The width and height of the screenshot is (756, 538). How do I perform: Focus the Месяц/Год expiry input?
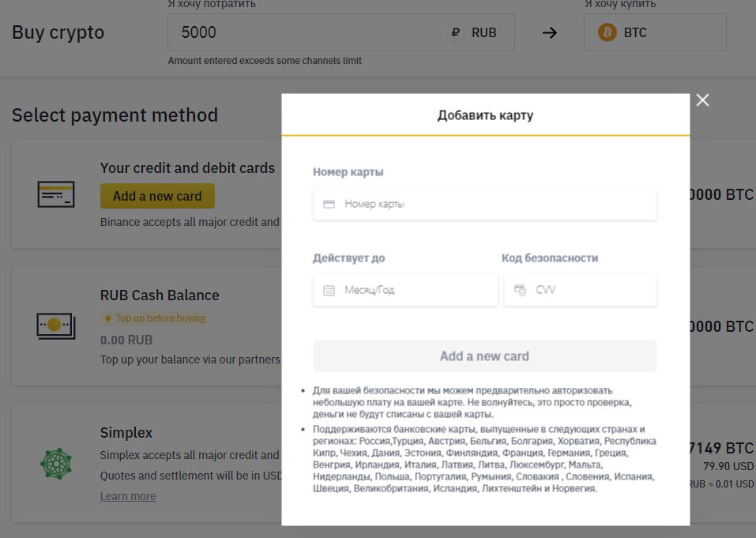click(405, 290)
